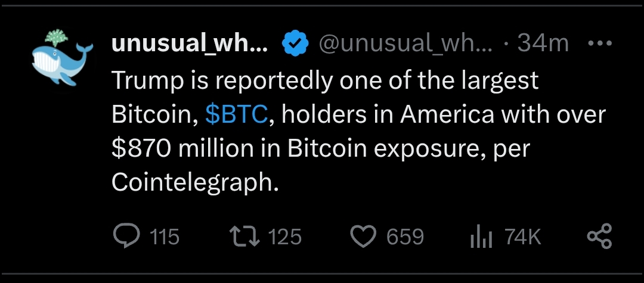Screen dimensions: 644x283
Task: Click the 125 reposts count
Action: tap(284, 237)
